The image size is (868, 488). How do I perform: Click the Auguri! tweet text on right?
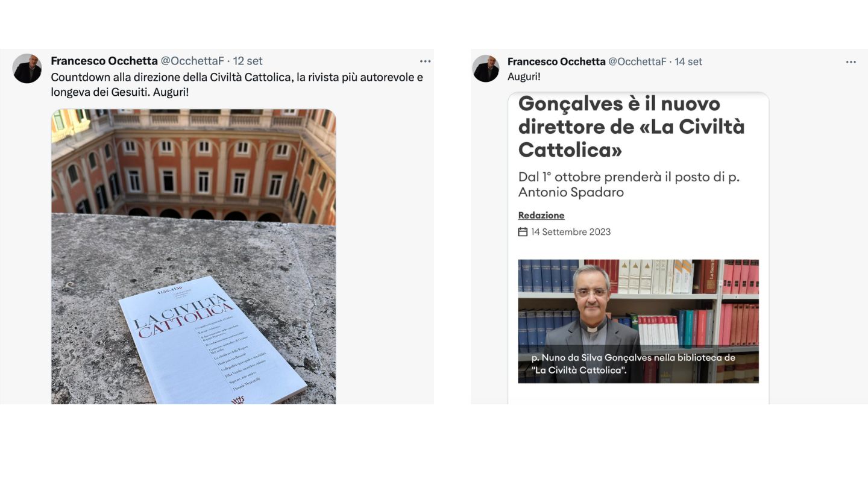[x=524, y=77]
